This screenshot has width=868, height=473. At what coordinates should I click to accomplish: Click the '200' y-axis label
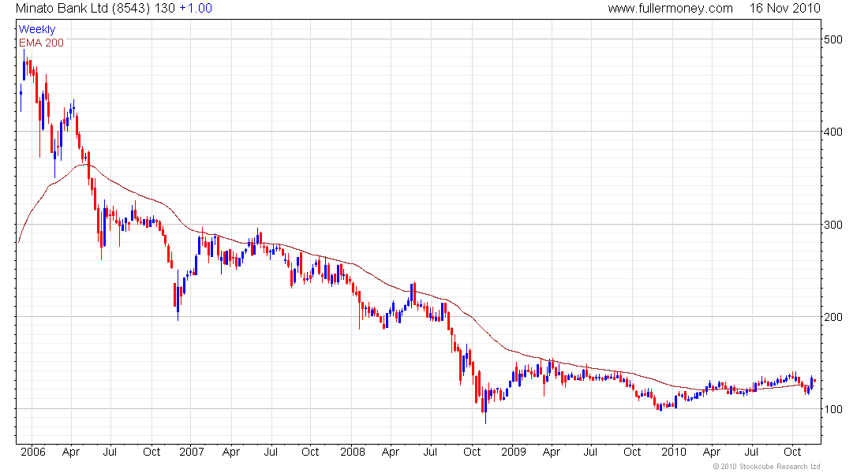click(833, 317)
